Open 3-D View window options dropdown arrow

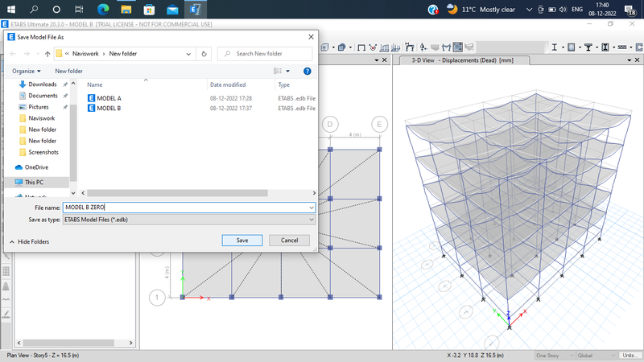[630, 60]
